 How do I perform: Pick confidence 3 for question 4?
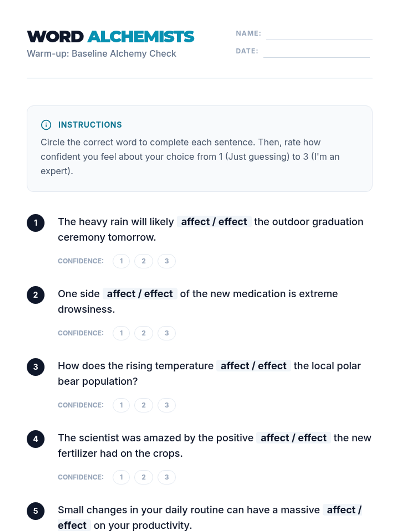[167, 477]
